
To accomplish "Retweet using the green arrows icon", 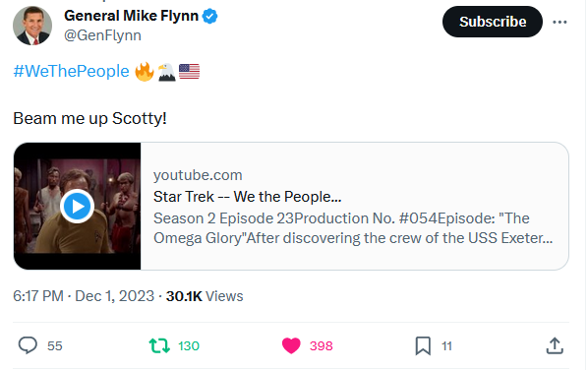I will click(159, 345).
